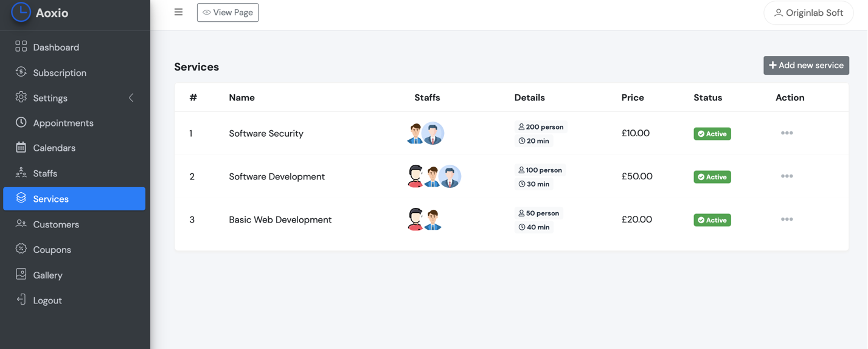Toggle the hamburger sidebar menu icon
The height and width of the screenshot is (349, 868).
(x=178, y=12)
